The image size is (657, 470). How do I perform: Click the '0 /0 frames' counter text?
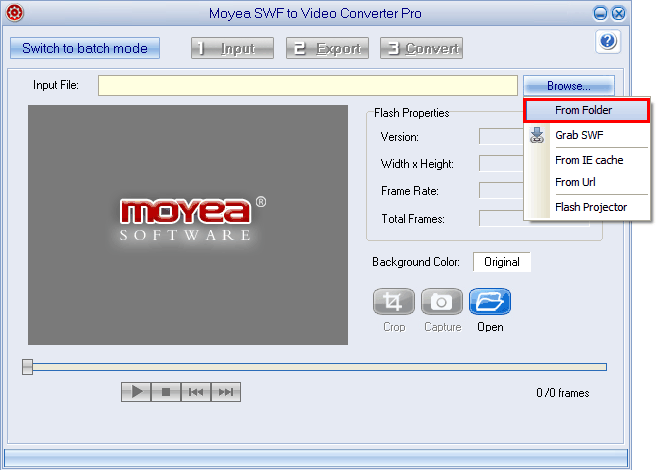563,393
